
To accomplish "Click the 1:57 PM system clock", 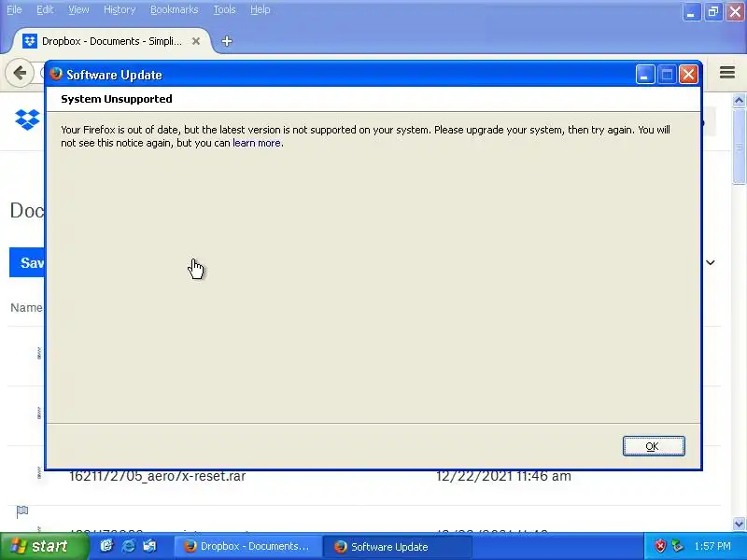I will coord(712,546).
